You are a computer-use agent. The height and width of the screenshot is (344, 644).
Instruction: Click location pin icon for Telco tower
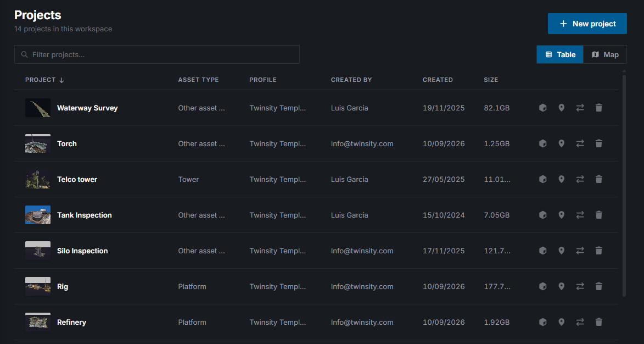pyautogui.click(x=562, y=179)
